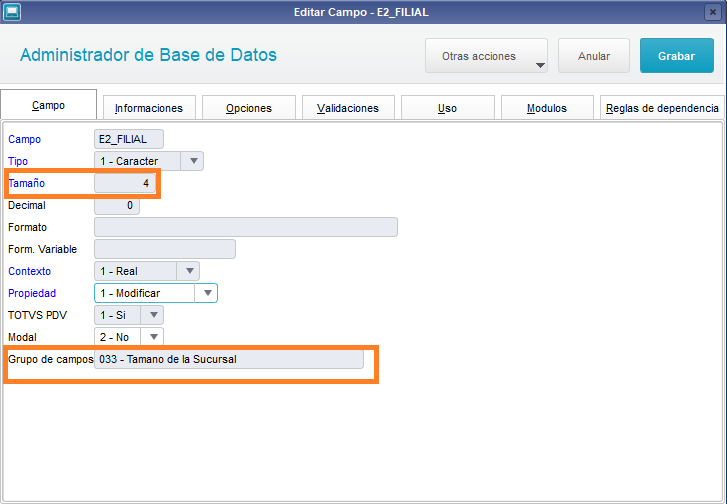Screen dimensions: 727x504
Task: Click the Campo field with E2_FILIAL
Action: 128,139
